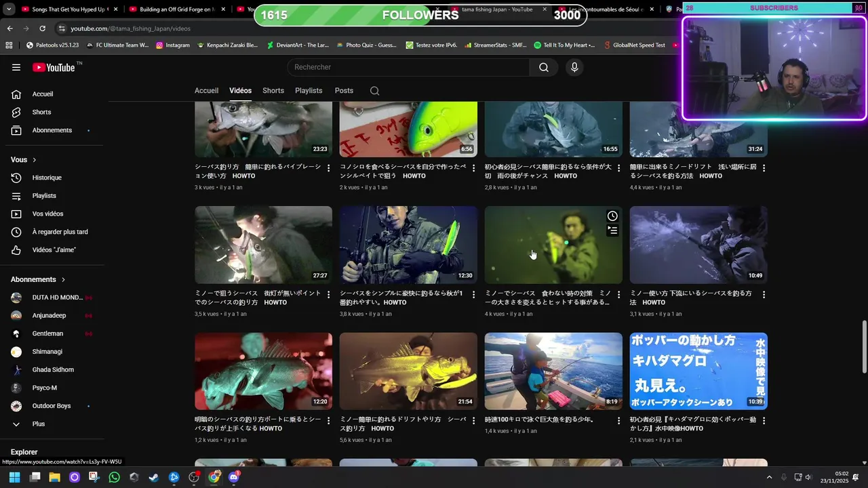Click the Rechercher search field

pyautogui.click(x=408, y=67)
